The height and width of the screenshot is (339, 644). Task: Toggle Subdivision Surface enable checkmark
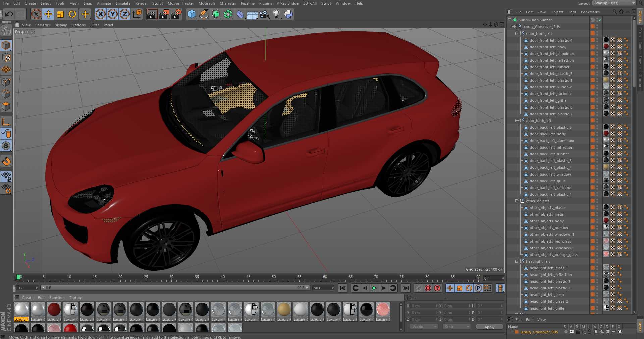pyautogui.click(x=600, y=20)
